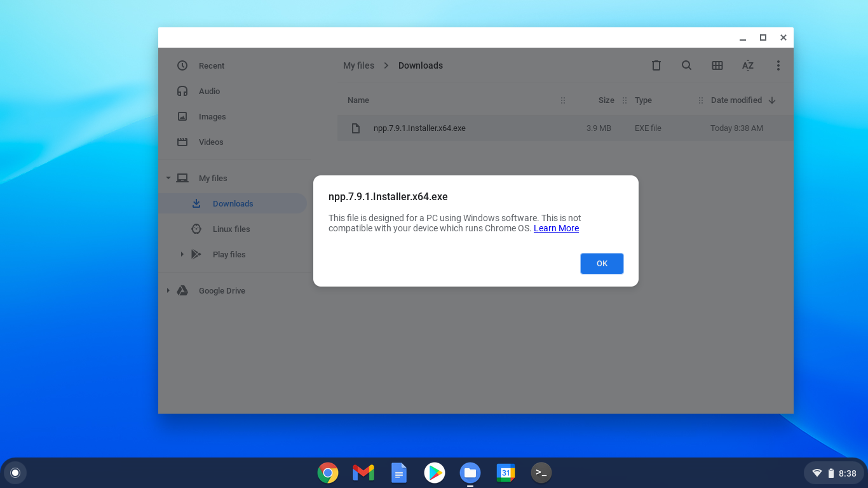The image size is (868, 488).
Task: Collapse the My files tree arrow
Action: click(x=168, y=178)
